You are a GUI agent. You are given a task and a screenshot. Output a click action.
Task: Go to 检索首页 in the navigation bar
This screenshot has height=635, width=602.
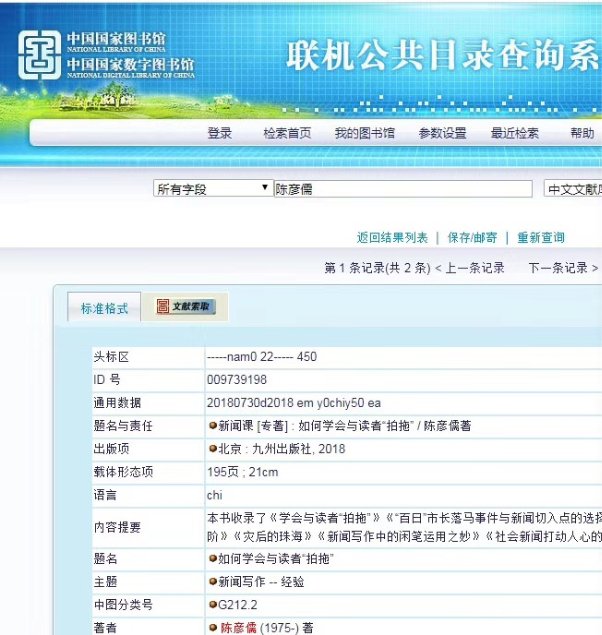287,134
